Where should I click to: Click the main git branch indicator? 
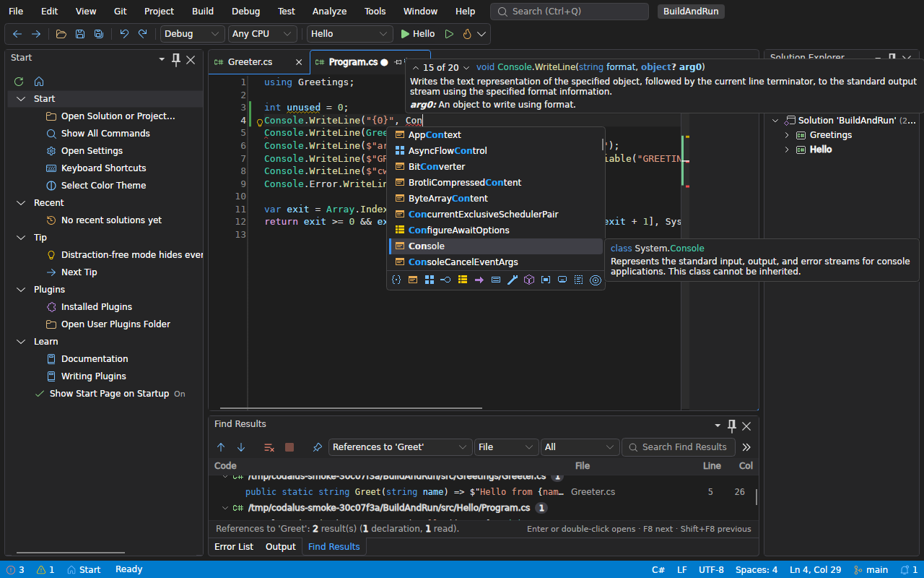(871, 569)
